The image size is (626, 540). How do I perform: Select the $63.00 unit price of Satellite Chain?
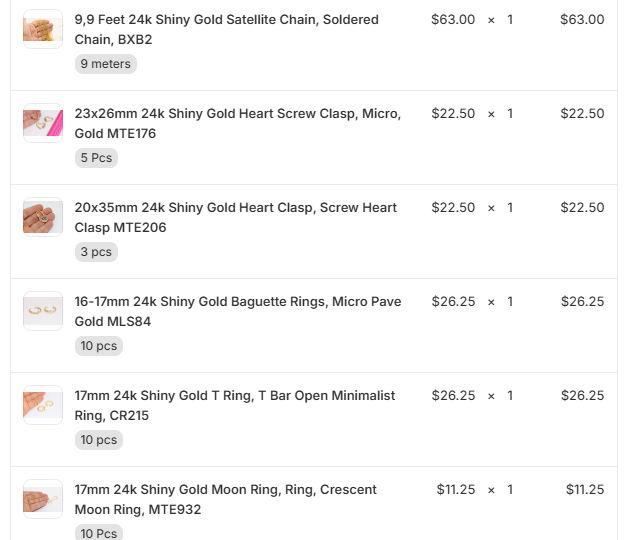click(x=453, y=20)
